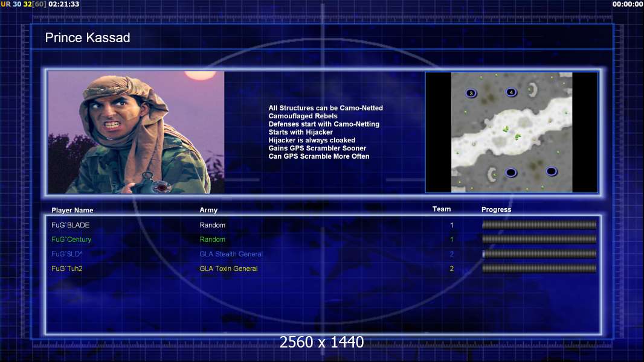Select player FuG`Tuh2
Screen dimensions: 644x362
[67, 268]
